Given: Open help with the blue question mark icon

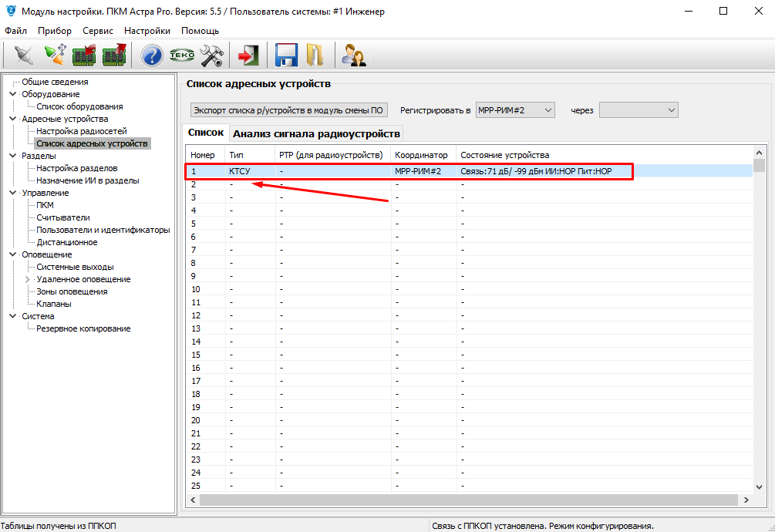Looking at the screenshot, I should 152,55.
